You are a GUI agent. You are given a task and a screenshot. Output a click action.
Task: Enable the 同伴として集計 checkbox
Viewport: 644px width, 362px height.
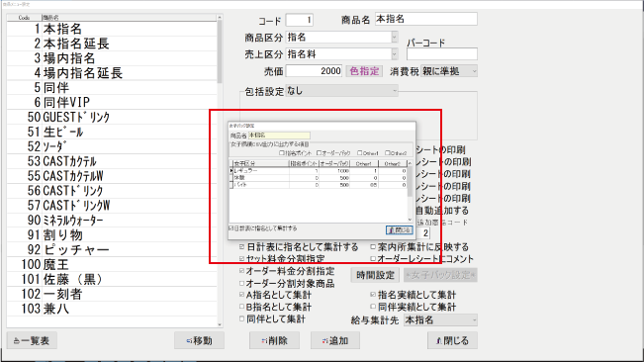(242, 318)
